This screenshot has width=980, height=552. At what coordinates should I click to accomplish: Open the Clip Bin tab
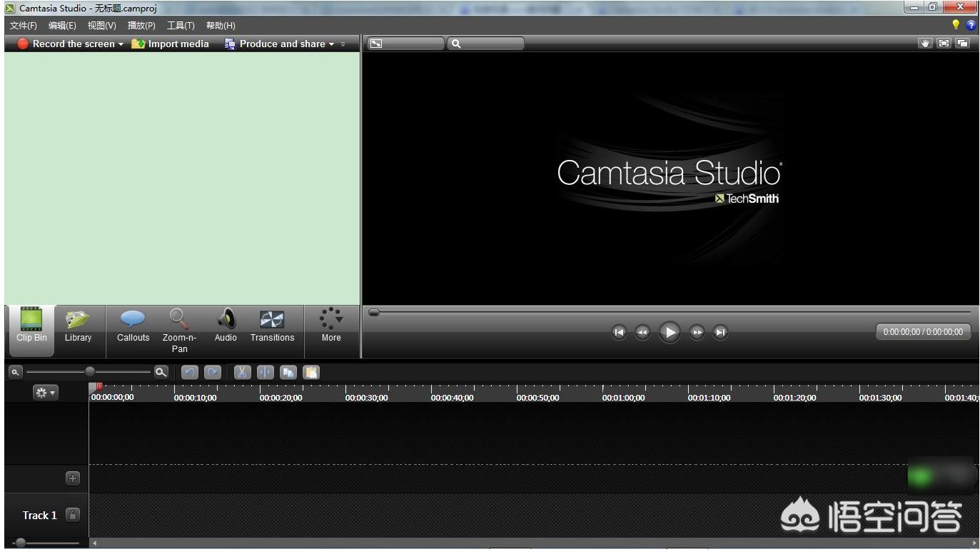click(x=31, y=326)
